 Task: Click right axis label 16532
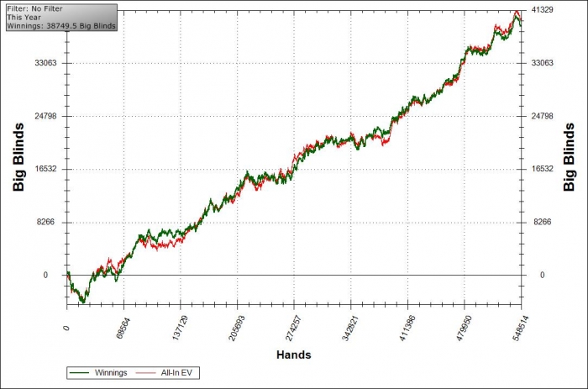point(542,169)
